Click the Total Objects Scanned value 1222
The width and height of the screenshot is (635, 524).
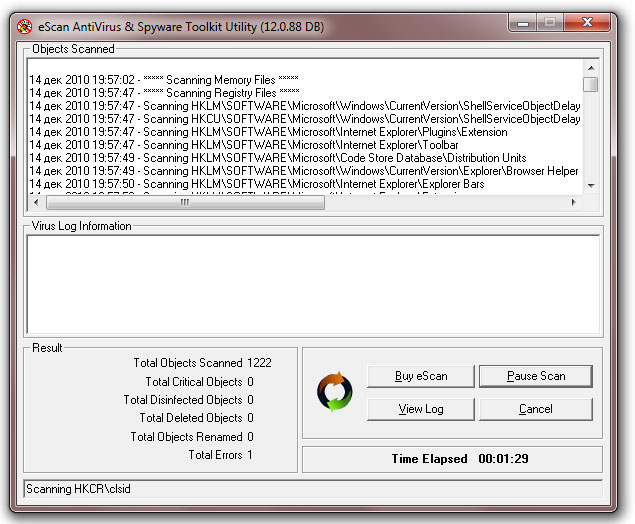point(259,362)
